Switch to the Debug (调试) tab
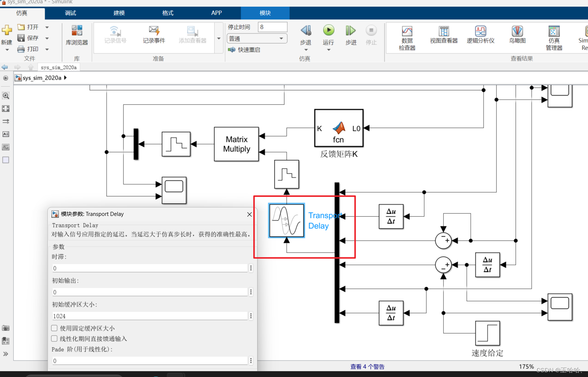 tap(71, 13)
